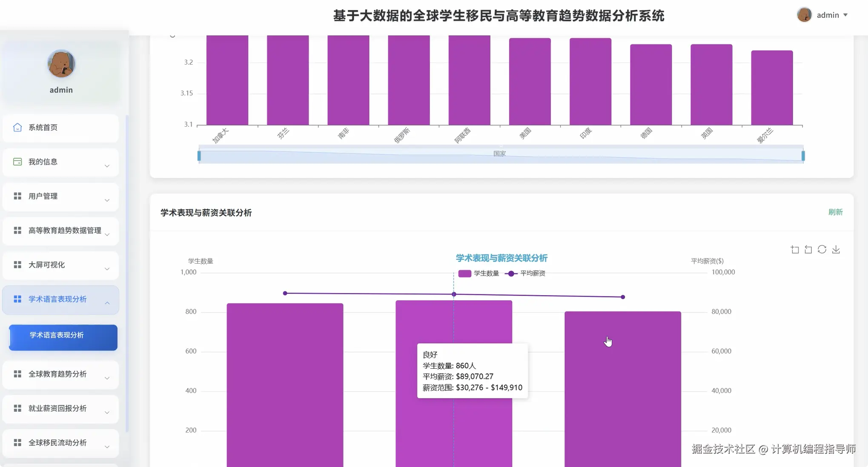Download the chart using the save image icon
868x467 pixels.
tap(836, 249)
